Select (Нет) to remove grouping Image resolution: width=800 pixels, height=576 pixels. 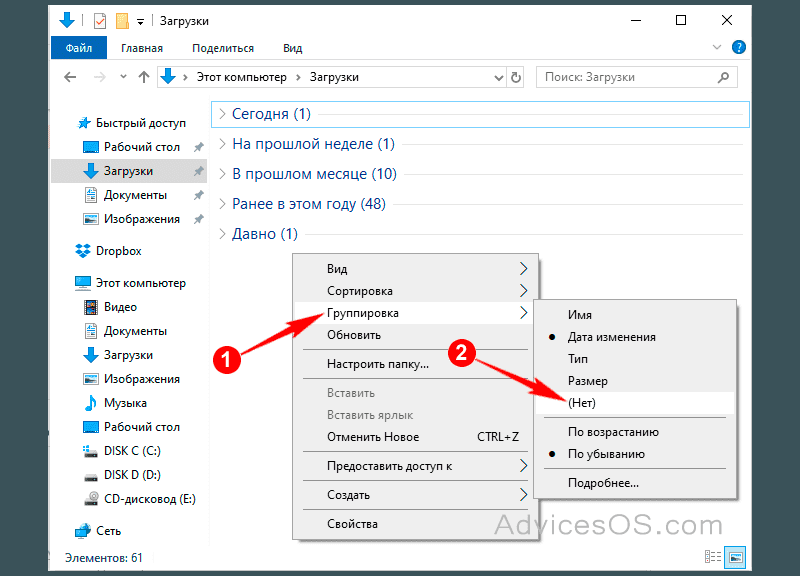pos(635,403)
